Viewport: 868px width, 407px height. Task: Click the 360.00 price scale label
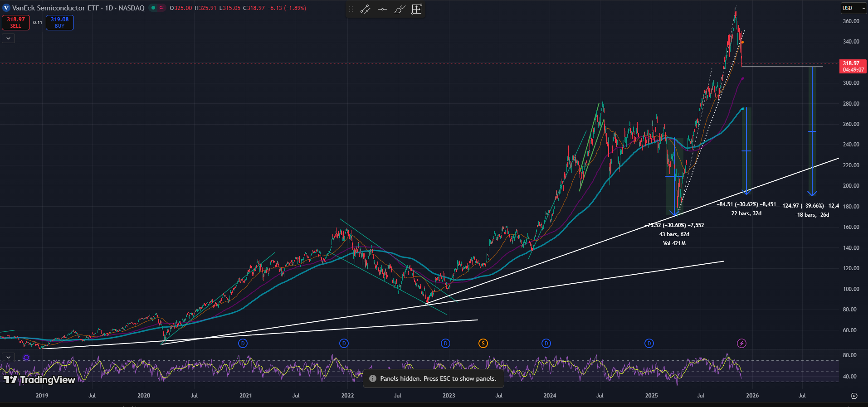851,21
